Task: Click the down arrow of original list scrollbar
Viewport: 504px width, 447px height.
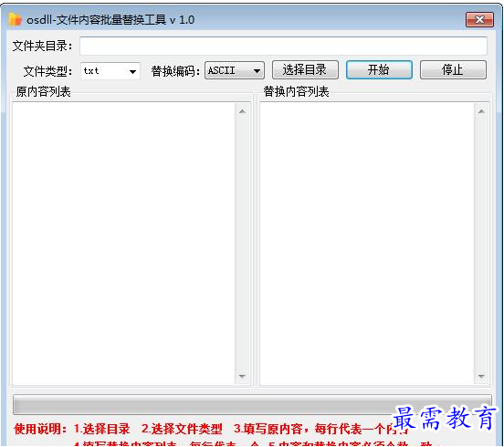Action: point(242,376)
